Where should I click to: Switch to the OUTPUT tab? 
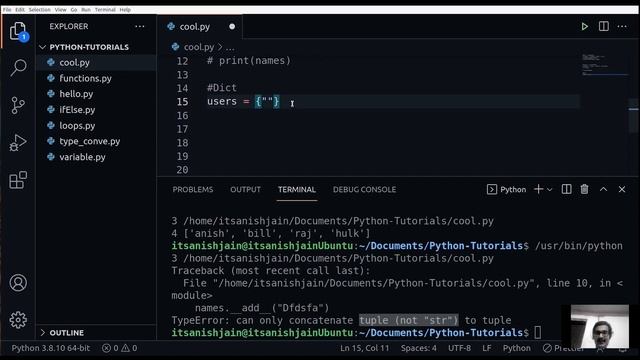[x=245, y=189]
